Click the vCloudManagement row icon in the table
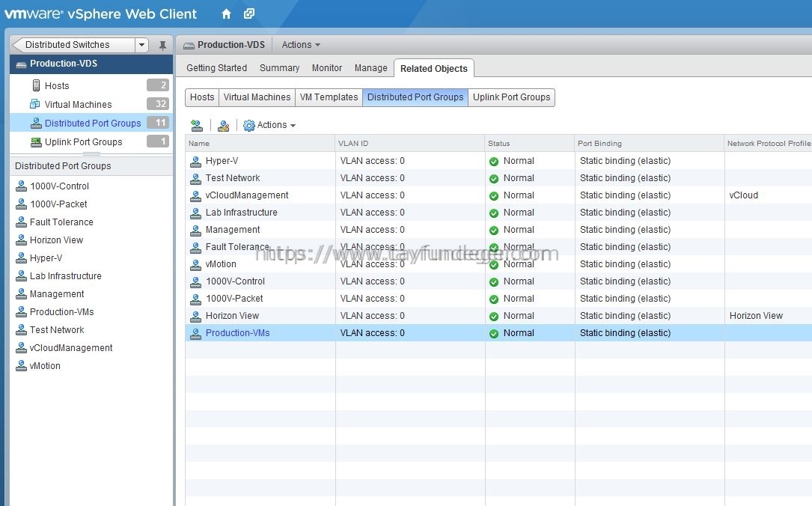Screen dimensions: 812x506 pyautogui.click(x=196, y=196)
